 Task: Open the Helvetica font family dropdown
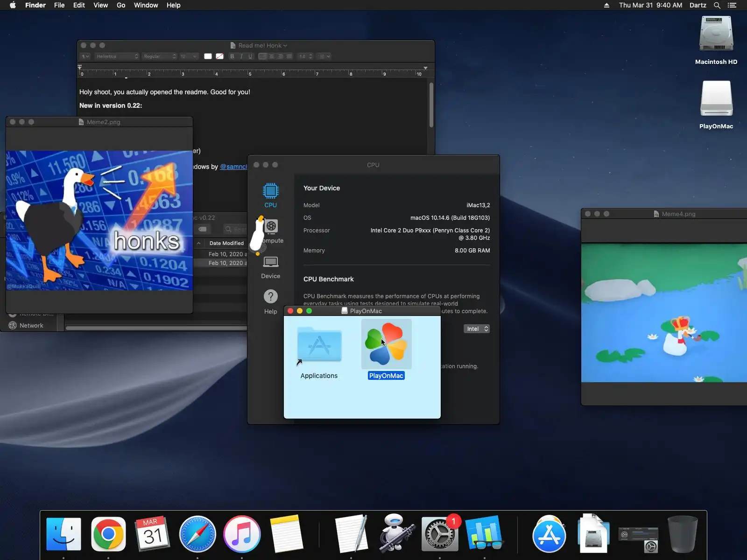(x=117, y=56)
